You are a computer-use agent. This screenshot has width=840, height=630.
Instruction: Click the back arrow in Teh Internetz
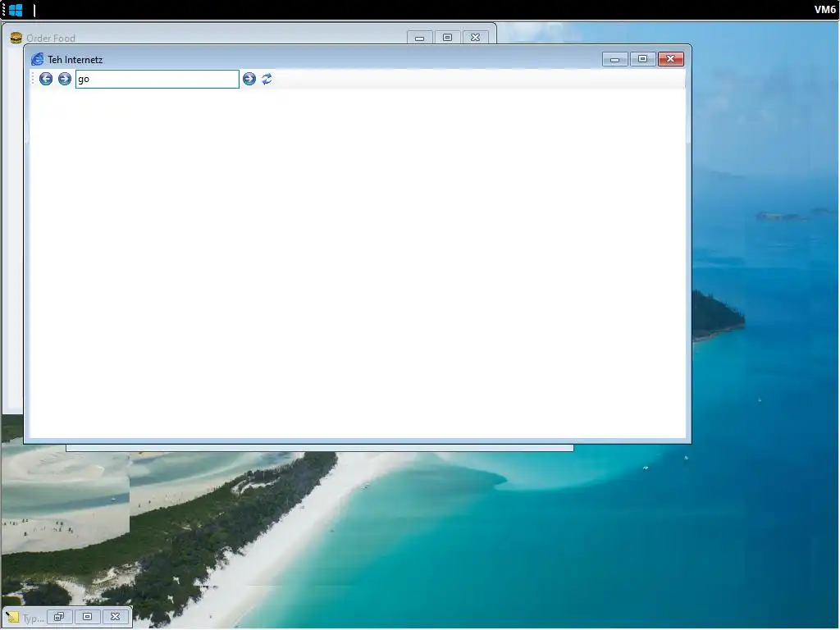pos(46,80)
